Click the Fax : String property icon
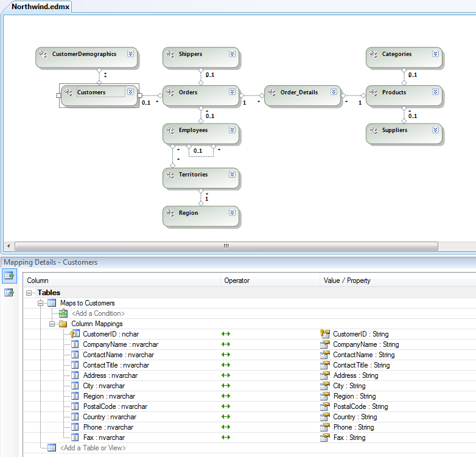Screen dimensions: 476x457 coord(325,438)
